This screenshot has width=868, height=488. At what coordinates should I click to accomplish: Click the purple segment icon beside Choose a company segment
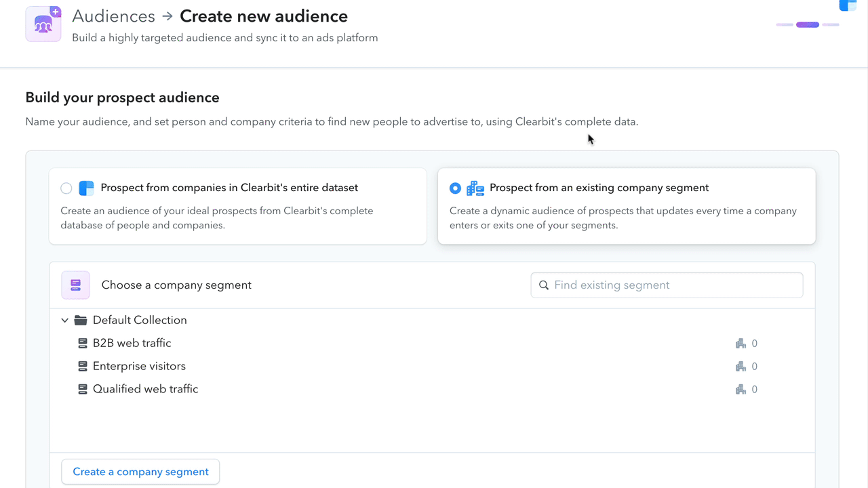(x=75, y=285)
